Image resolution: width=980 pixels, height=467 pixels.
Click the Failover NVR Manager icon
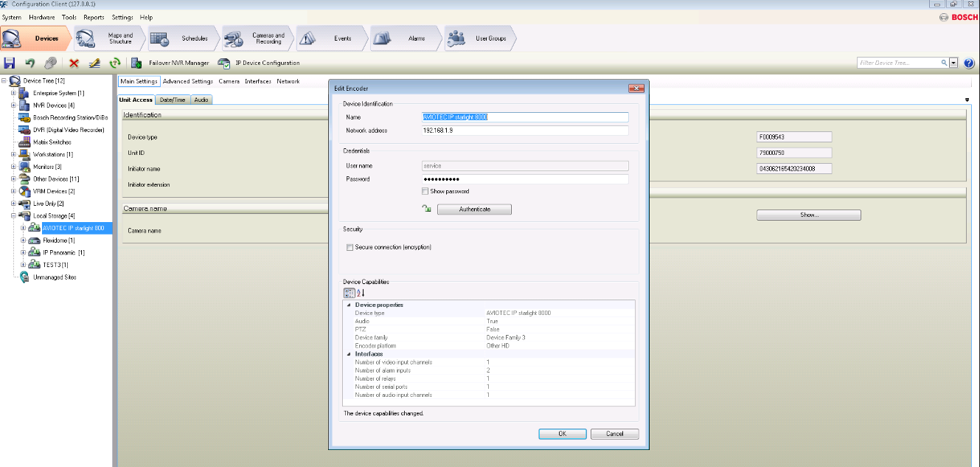136,63
